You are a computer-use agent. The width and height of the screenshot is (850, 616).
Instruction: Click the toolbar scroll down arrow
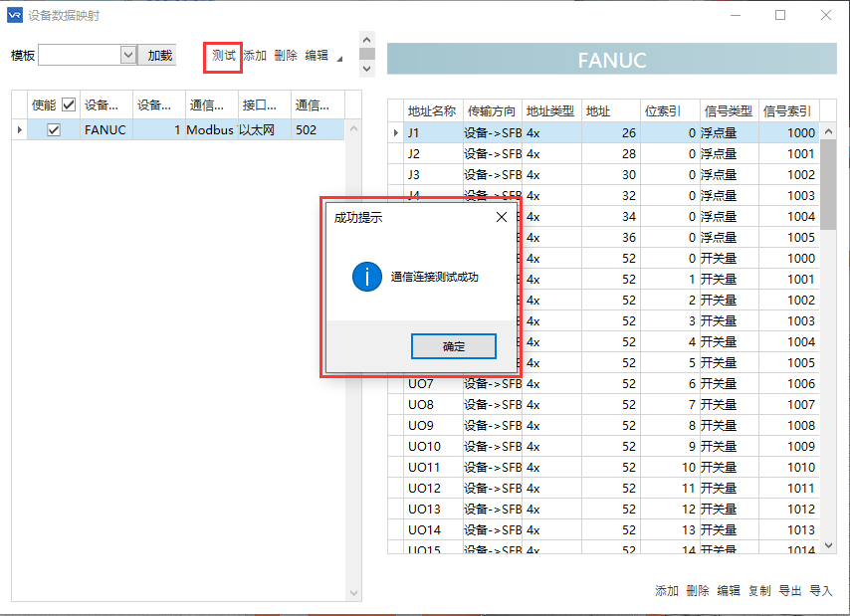click(367, 69)
